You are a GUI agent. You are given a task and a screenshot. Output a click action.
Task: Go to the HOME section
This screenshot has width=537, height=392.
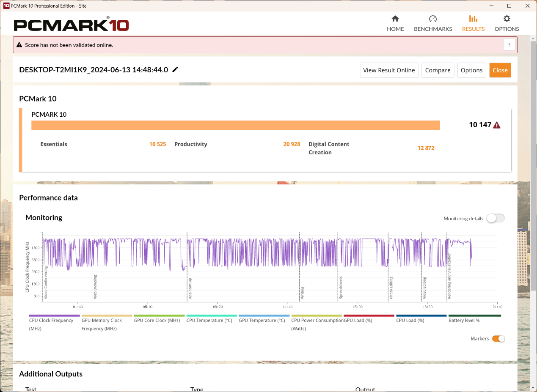395,24
